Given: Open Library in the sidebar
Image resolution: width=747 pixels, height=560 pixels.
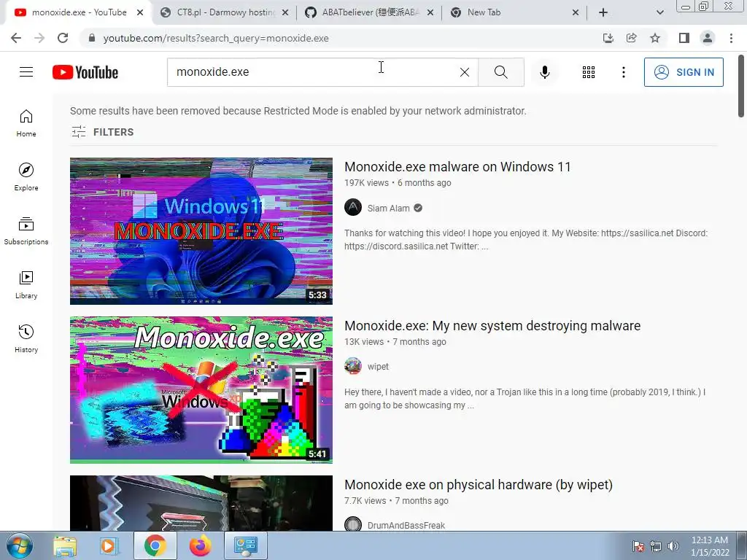Looking at the screenshot, I should coord(26,285).
